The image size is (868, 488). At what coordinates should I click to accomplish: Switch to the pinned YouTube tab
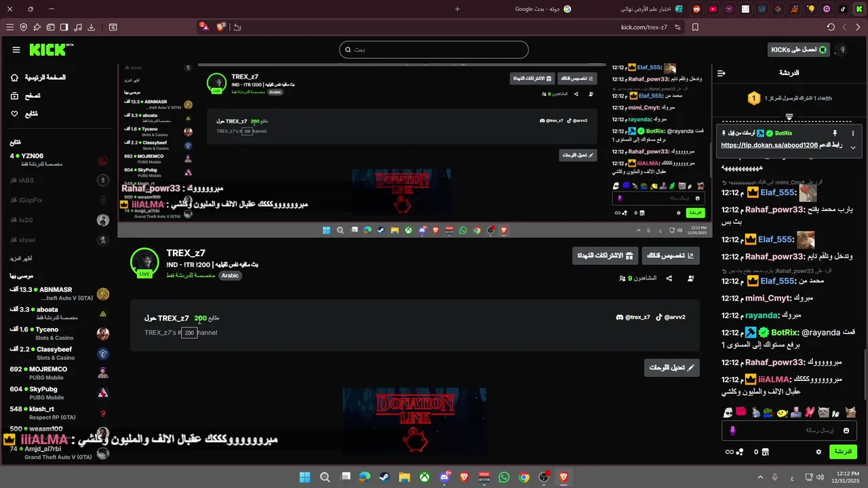tap(713, 9)
